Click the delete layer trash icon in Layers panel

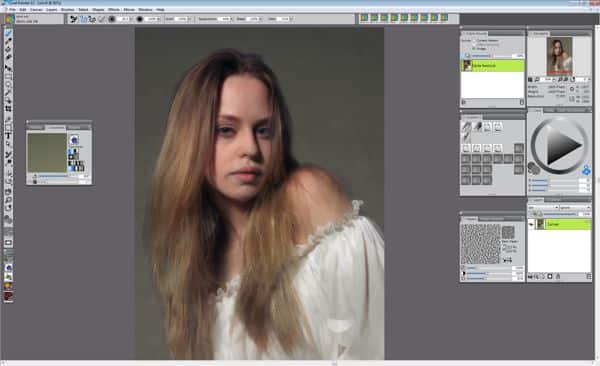[x=589, y=276]
